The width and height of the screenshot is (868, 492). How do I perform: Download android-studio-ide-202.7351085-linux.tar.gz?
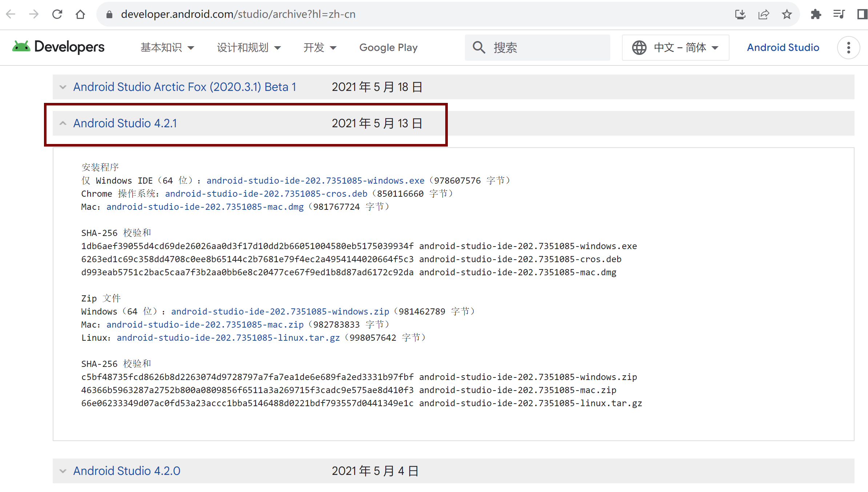(228, 338)
